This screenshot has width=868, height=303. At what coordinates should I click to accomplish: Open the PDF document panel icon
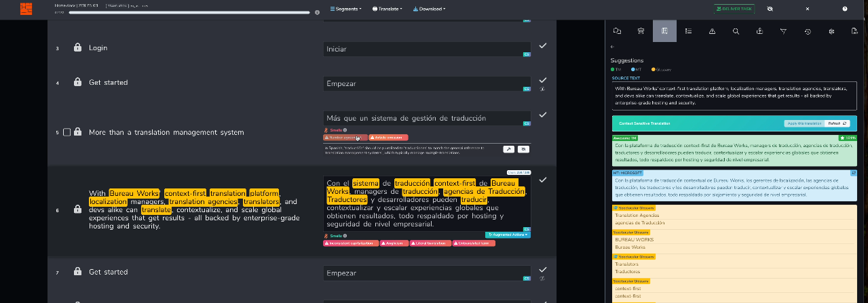(x=854, y=31)
